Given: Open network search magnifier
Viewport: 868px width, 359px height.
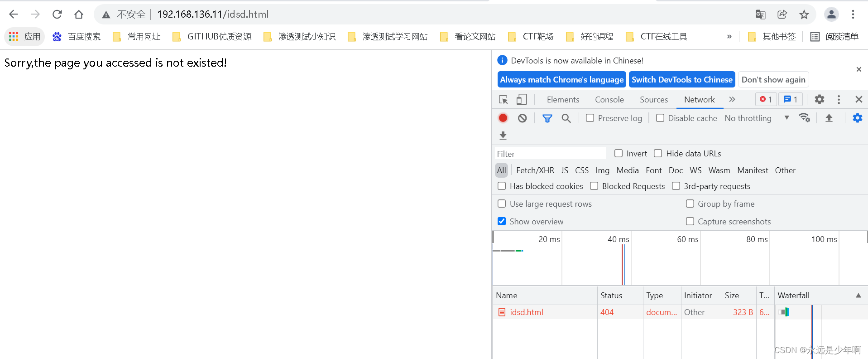Looking at the screenshot, I should (566, 118).
